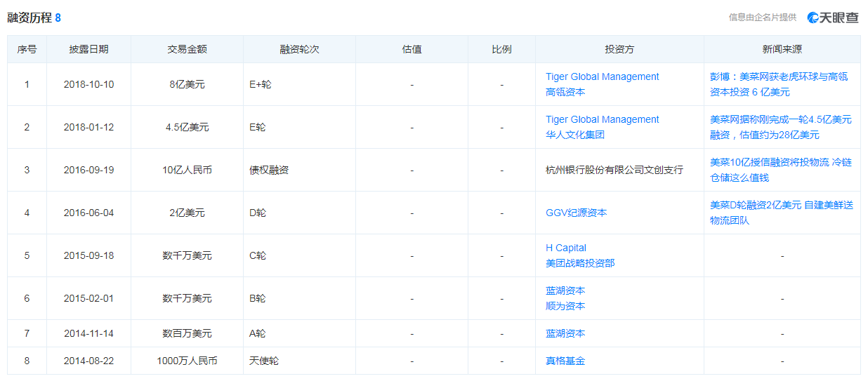Click the Tianyancha (天眼查) logo
Screen dimensions: 868x381
pyautogui.click(x=833, y=18)
